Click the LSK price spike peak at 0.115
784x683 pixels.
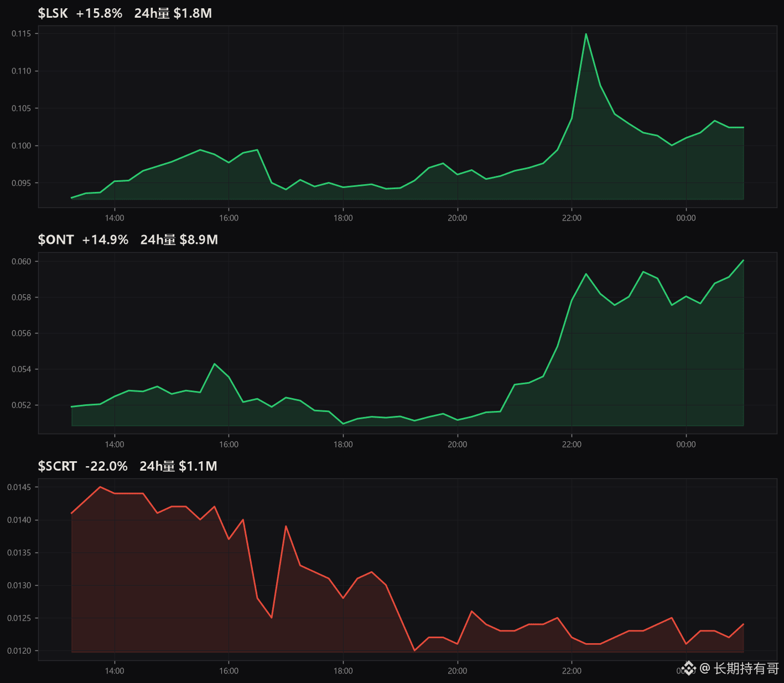point(586,34)
